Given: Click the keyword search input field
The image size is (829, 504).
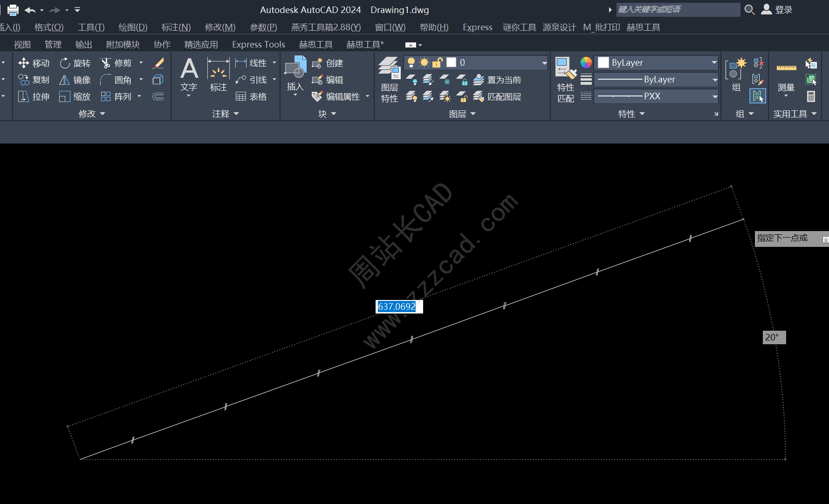Looking at the screenshot, I should coord(678,9).
